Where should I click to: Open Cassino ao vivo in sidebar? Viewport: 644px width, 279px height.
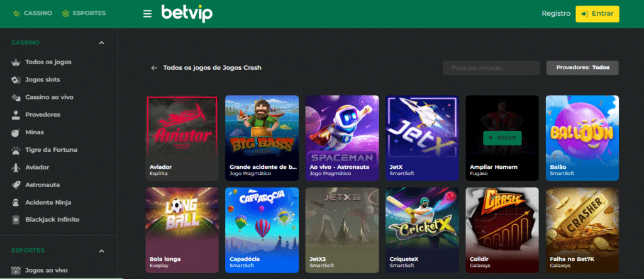(x=49, y=97)
